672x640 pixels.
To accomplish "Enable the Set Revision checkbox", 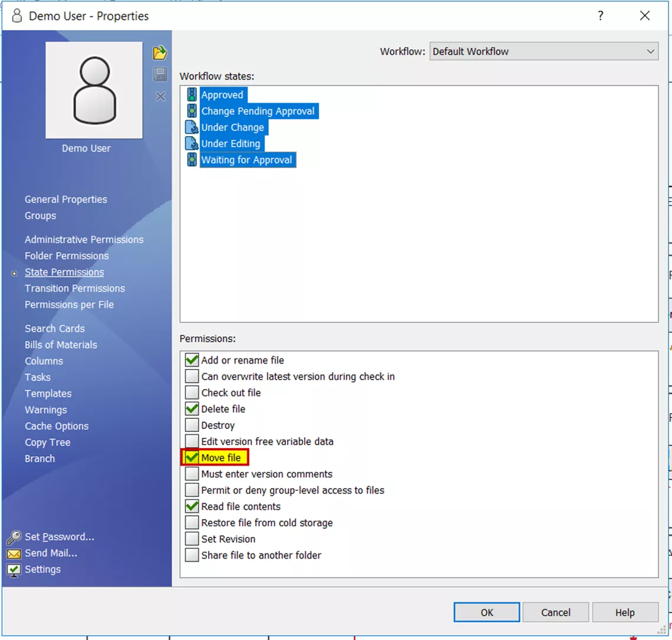I will point(192,539).
